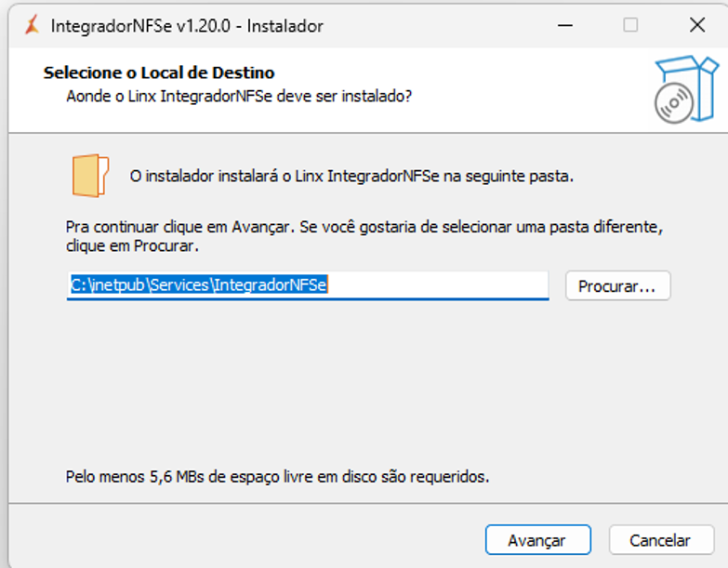Image resolution: width=728 pixels, height=568 pixels.
Task: Click the installer app icon in title bar
Action: [32, 25]
